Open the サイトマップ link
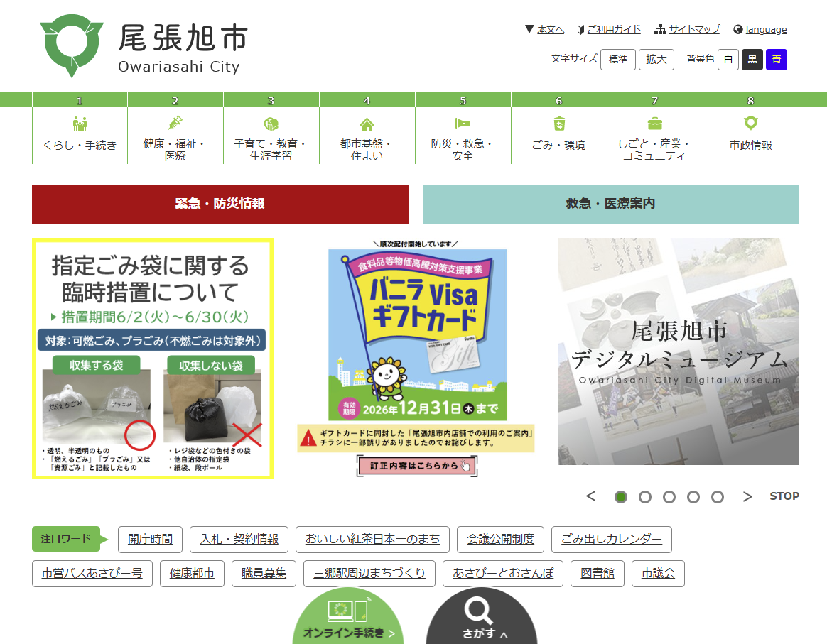Image resolution: width=827 pixels, height=644 pixels. pos(694,30)
